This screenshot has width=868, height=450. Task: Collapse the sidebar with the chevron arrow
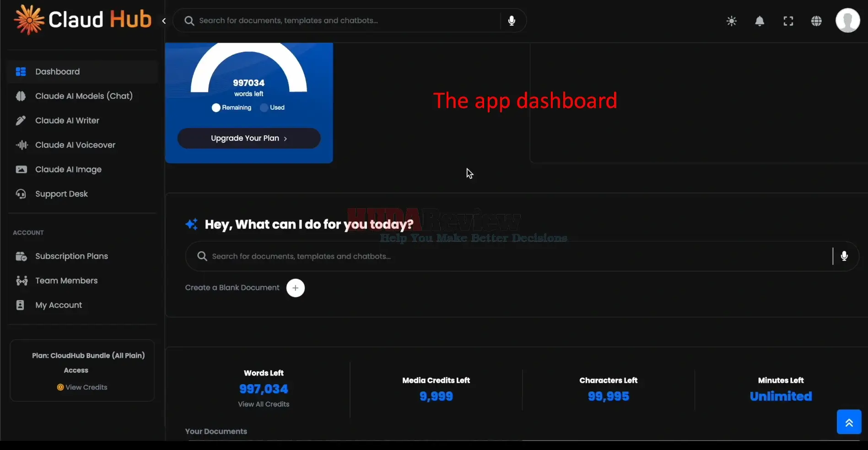[x=164, y=21]
